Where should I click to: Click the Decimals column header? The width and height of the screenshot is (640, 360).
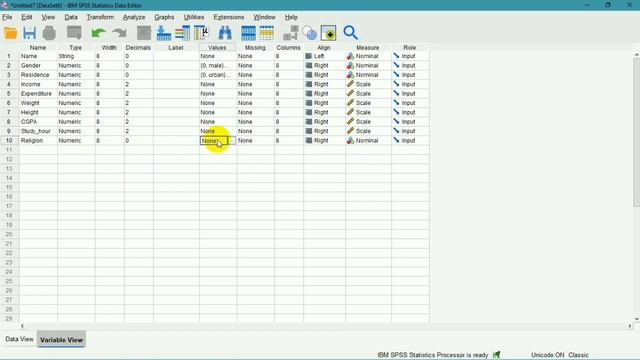138,48
